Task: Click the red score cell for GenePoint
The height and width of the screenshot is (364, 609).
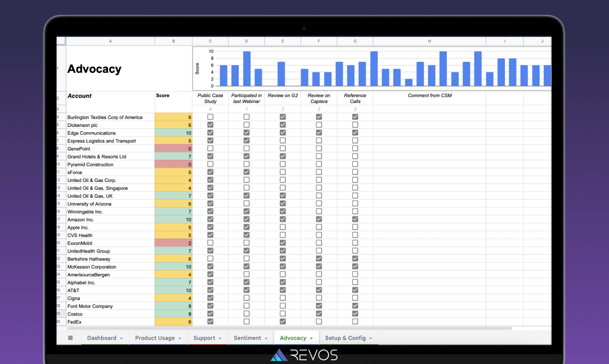Action: click(174, 149)
